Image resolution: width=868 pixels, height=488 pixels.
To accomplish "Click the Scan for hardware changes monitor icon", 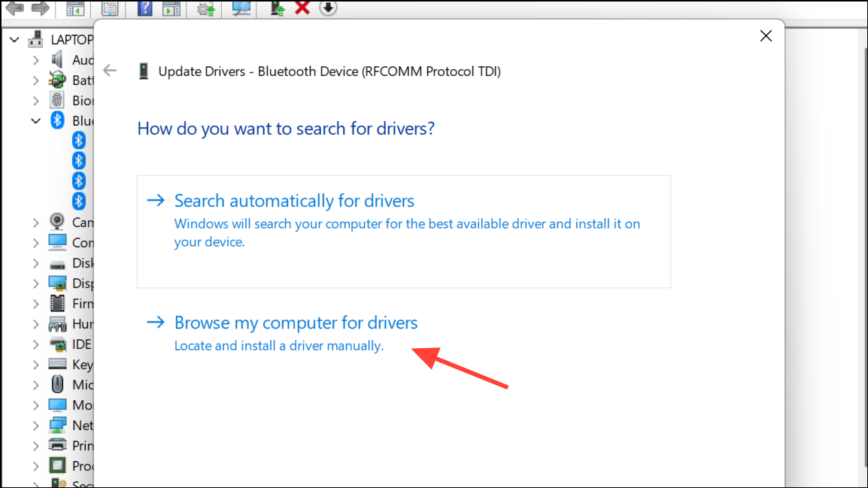I will (x=241, y=8).
